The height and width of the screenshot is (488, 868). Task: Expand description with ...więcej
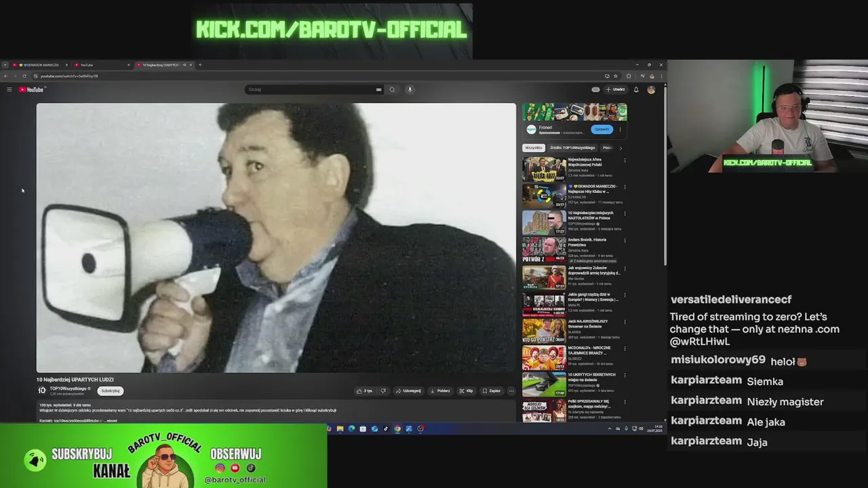pos(110,420)
